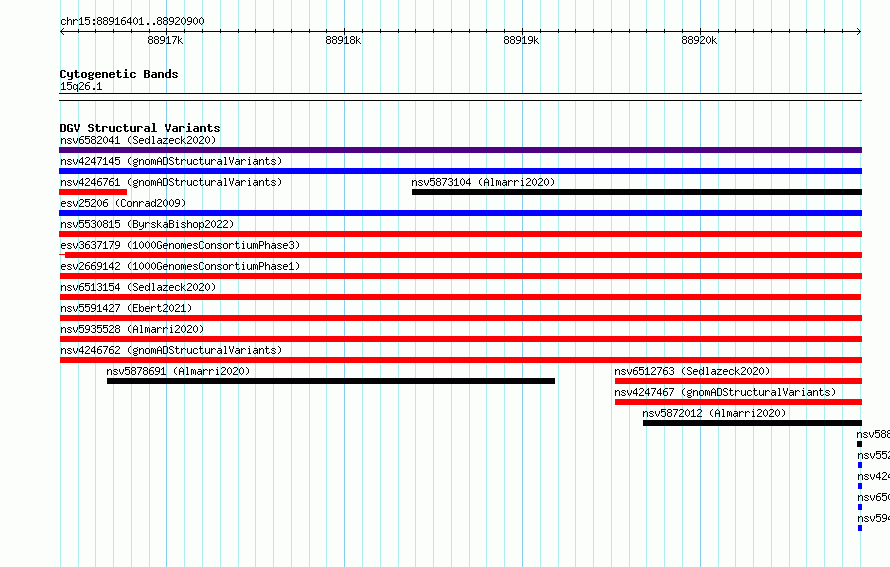Click the ruler's left arrowhead

click(62, 32)
